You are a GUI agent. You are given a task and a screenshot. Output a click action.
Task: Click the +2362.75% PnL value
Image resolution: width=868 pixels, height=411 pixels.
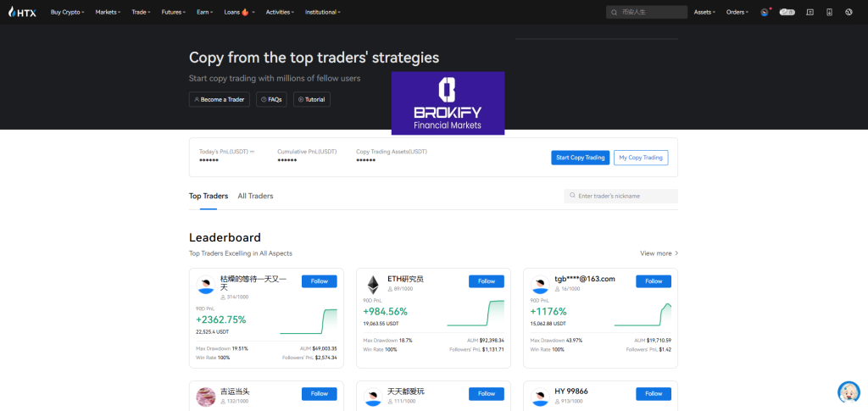coord(221,319)
